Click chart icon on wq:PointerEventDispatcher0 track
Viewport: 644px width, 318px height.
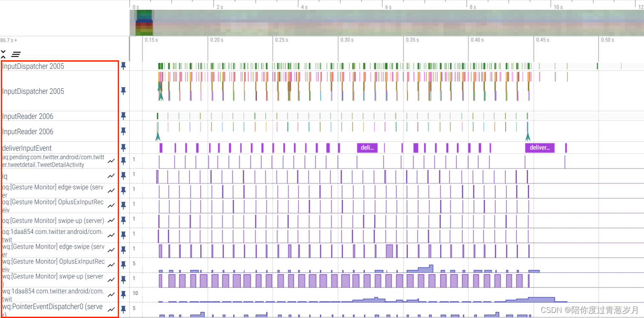(111, 310)
